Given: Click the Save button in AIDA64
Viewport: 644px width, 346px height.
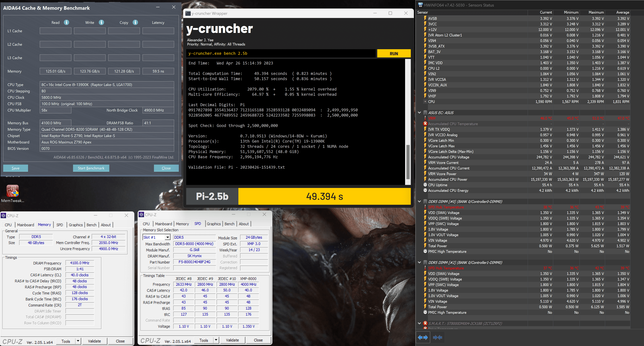Looking at the screenshot, I should [15, 168].
